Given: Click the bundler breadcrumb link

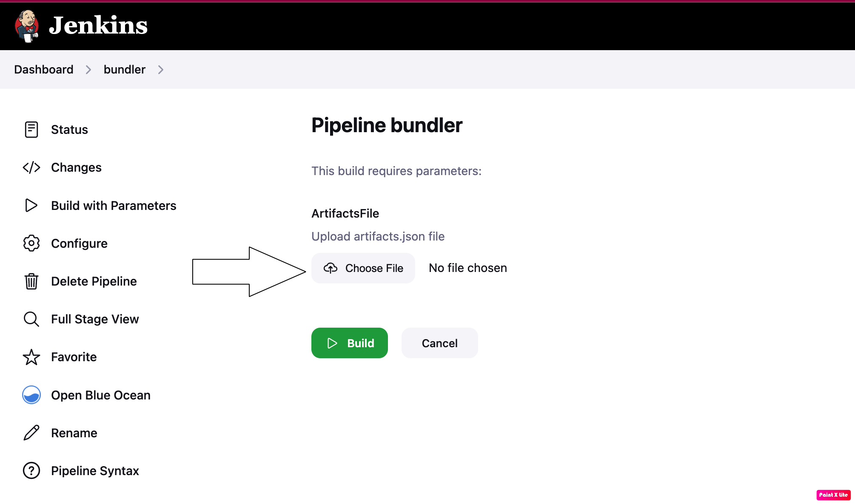Looking at the screenshot, I should pyautogui.click(x=124, y=69).
